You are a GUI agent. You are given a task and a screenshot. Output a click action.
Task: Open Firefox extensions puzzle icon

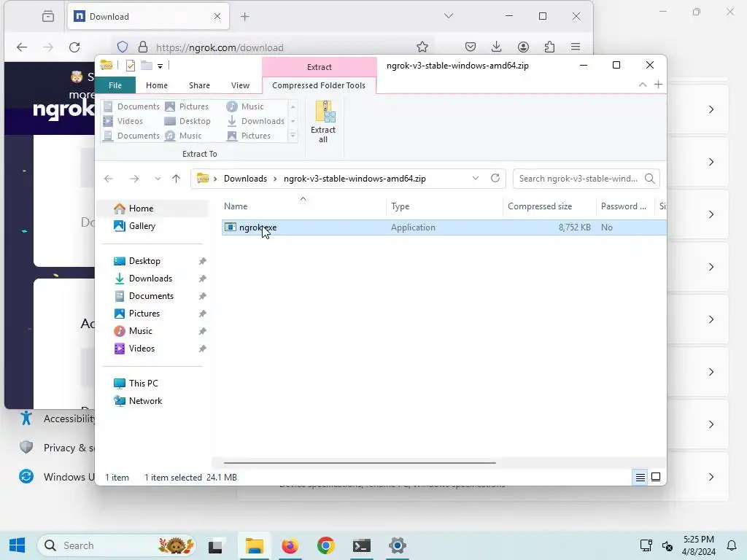(549, 47)
